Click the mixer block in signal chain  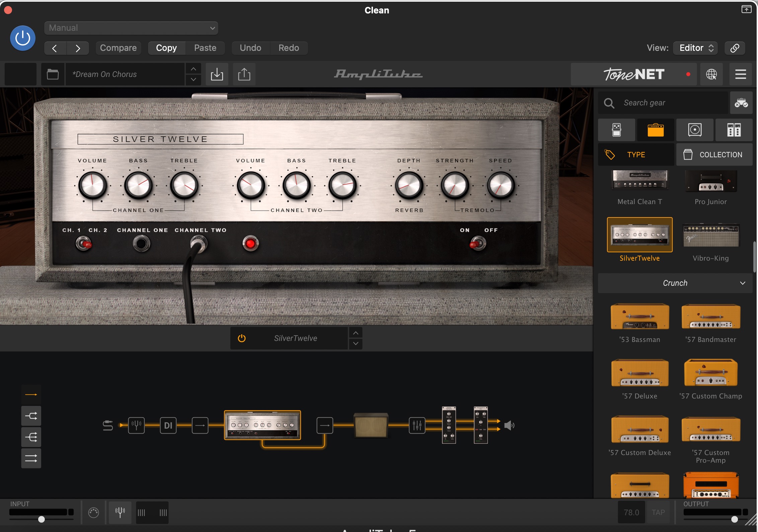pos(417,426)
